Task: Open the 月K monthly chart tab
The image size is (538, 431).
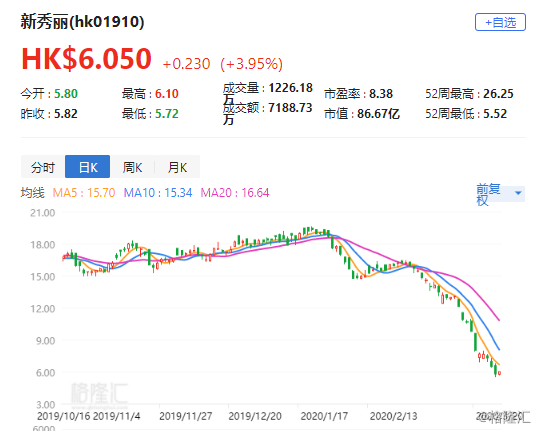Action: [177, 167]
